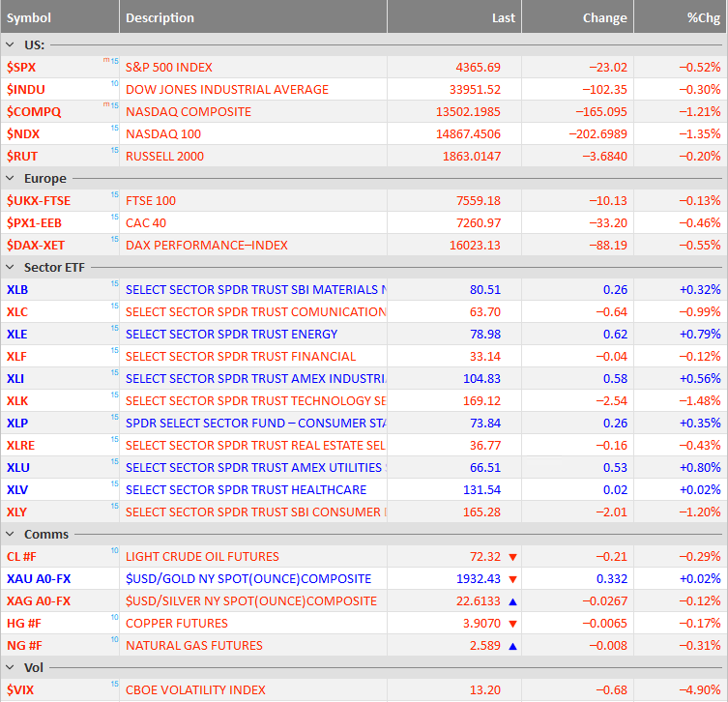728x702 pixels.
Task: Select the $NDX symbol
Action: (23, 134)
